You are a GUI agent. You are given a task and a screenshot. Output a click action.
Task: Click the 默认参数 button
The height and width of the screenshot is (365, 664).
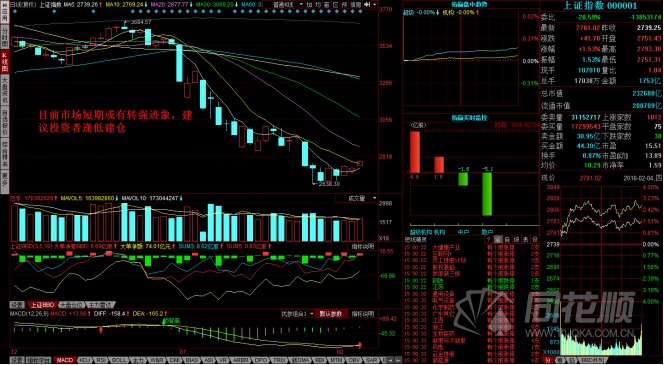[332, 314]
